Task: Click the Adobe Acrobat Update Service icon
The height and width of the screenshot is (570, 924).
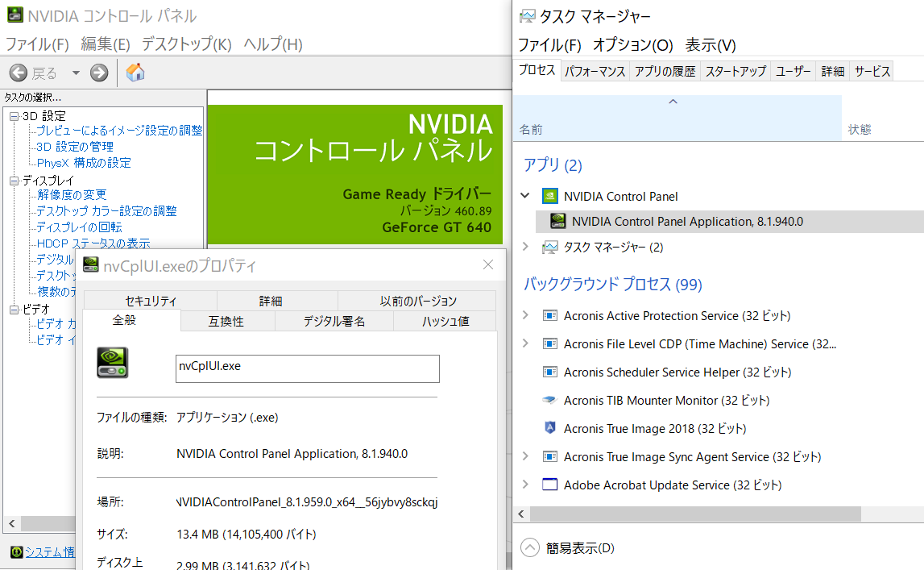Action: coord(549,485)
